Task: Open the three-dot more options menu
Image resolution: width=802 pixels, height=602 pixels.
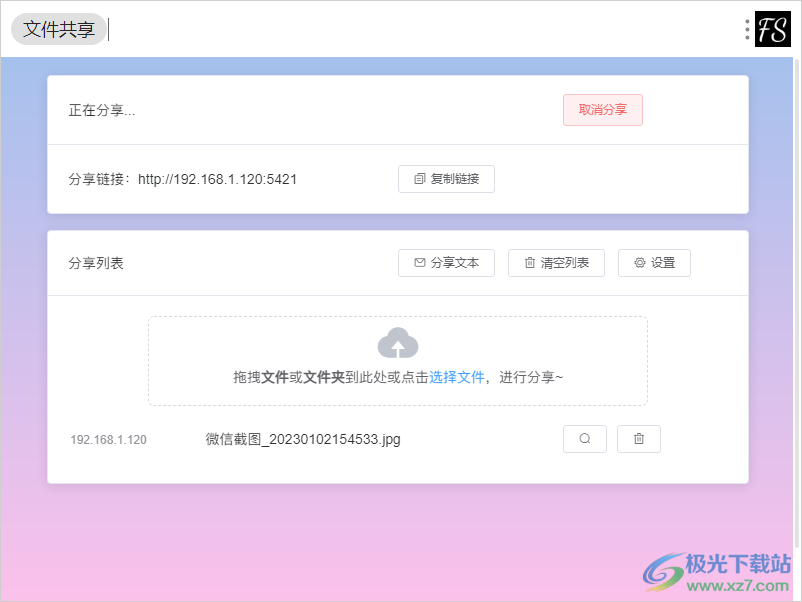Action: [747, 30]
